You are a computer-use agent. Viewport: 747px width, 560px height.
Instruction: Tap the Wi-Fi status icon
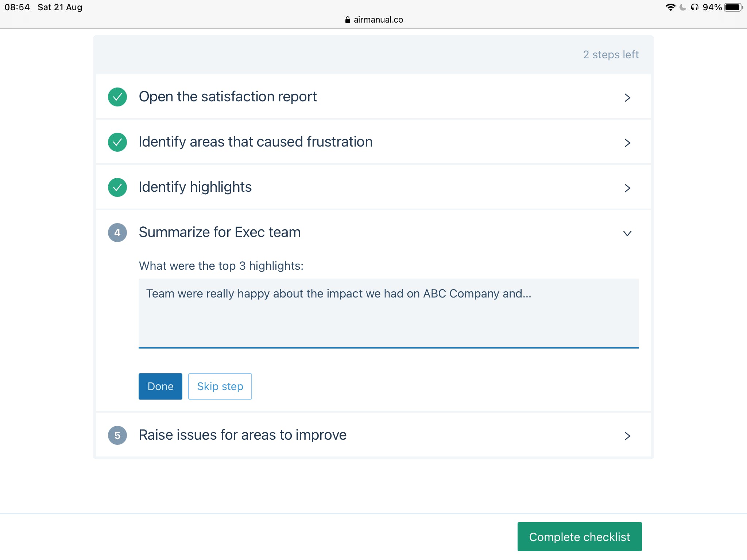pyautogui.click(x=670, y=7)
